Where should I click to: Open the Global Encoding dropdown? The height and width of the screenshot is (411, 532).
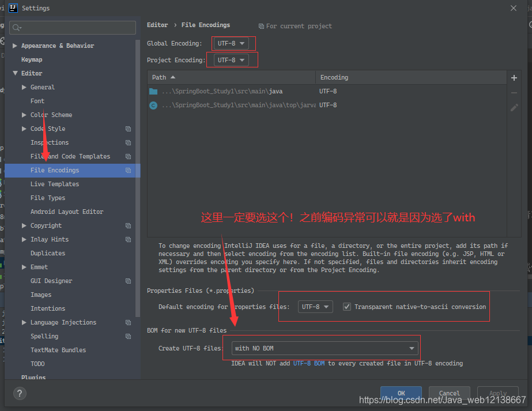coord(233,43)
